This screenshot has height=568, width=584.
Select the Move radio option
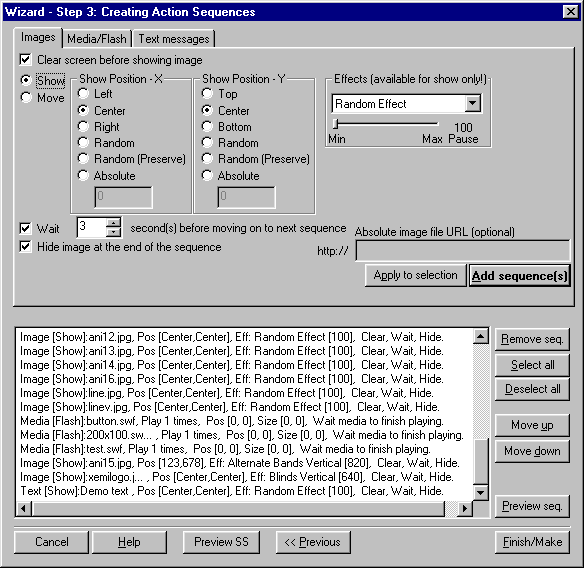[26, 98]
